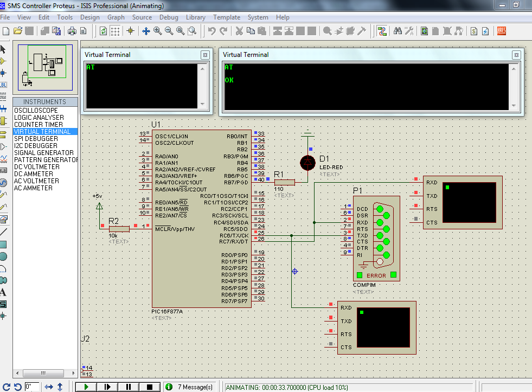This screenshot has height=392, width=532.
Task: Toggle the wire auto-router icon
Action: click(x=382, y=31)
